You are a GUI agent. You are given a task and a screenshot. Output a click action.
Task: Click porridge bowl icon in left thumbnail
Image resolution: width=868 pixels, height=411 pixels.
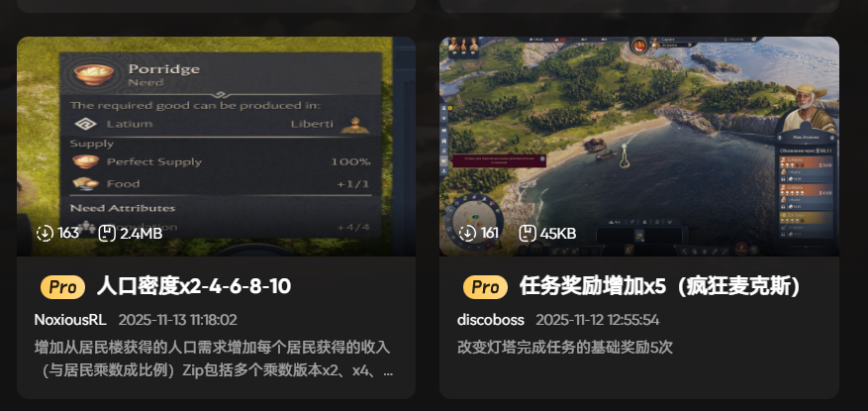point(94,74)
